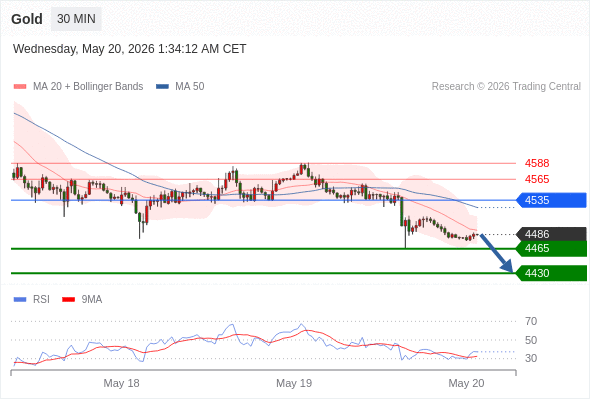Click the black 4486 current price tag
Screen dimensions: 590x400
(x=551, y=234)
